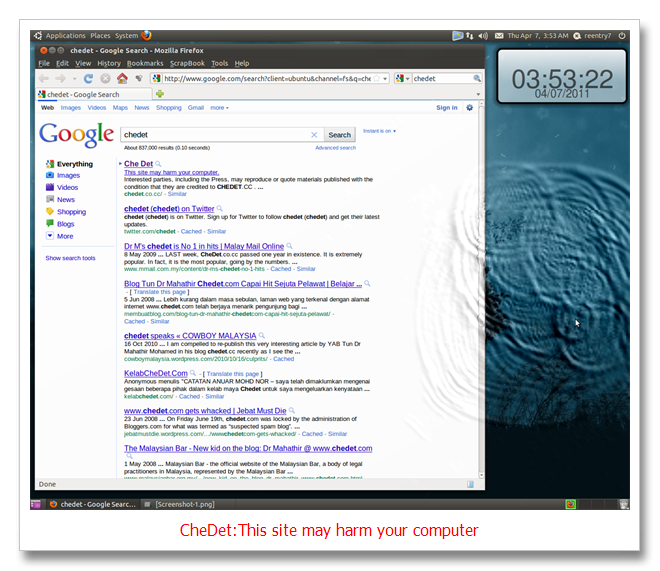Open the ScrapBook menu

tap(187, 63)
